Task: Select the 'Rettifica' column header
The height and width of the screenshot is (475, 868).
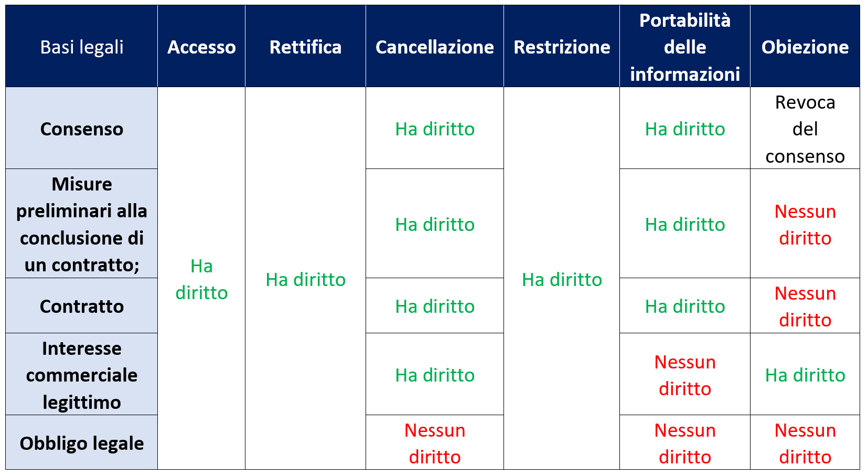Action: pyautogui.click(x=305, y=46)
